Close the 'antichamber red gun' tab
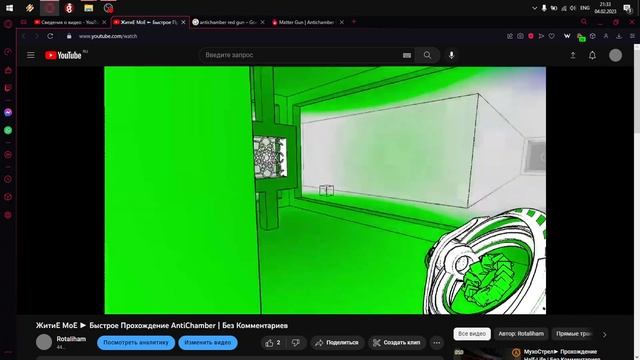640x360 pixels. pyautogui.click(x=262, y=22)
